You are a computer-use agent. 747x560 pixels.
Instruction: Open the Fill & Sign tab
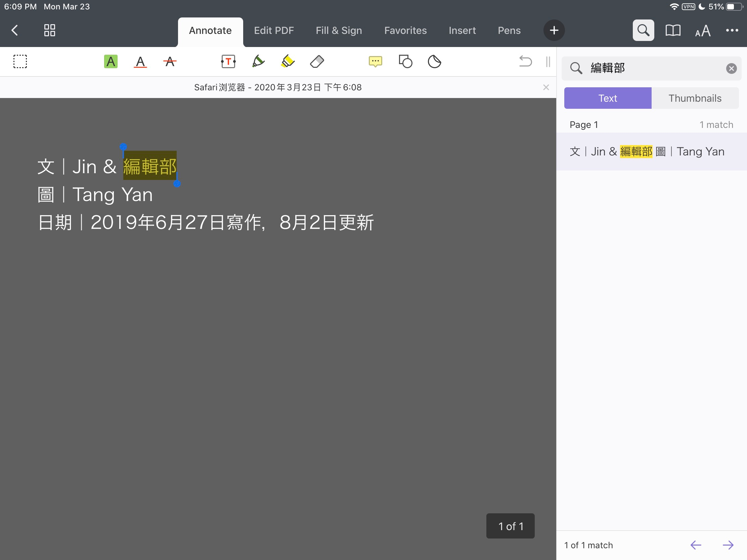339,30
